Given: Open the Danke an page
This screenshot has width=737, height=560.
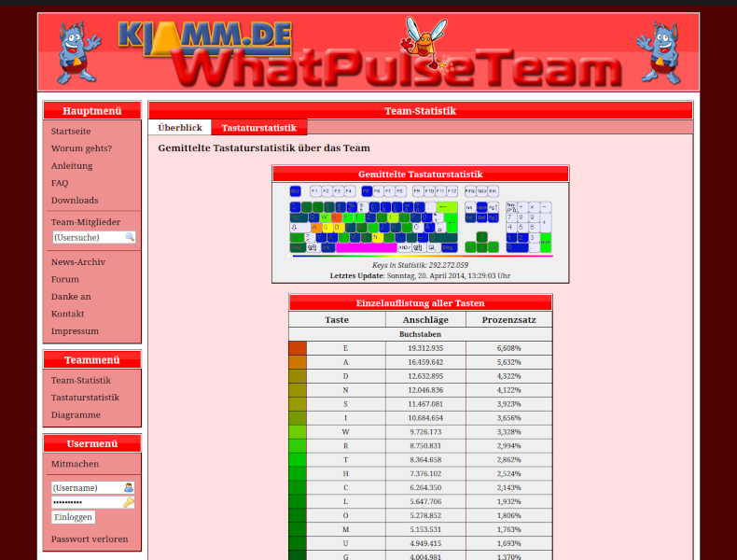Looking at the screenshot, I should (71, 297).
